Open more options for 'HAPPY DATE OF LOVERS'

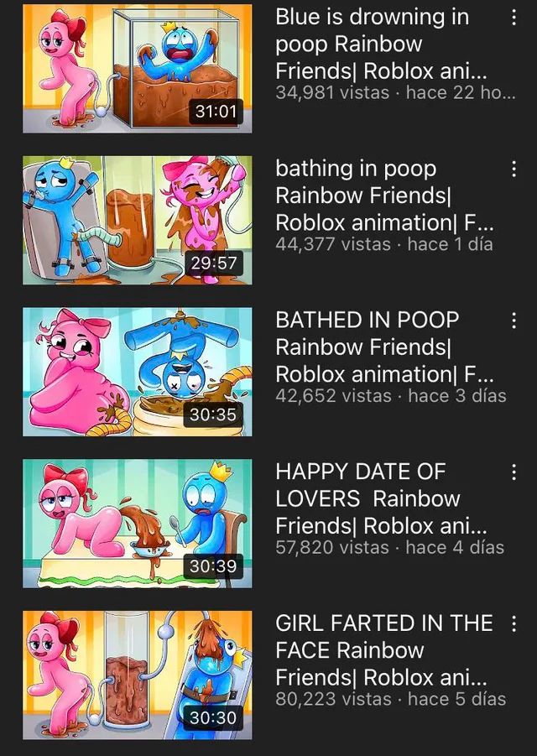pos(514,472)
